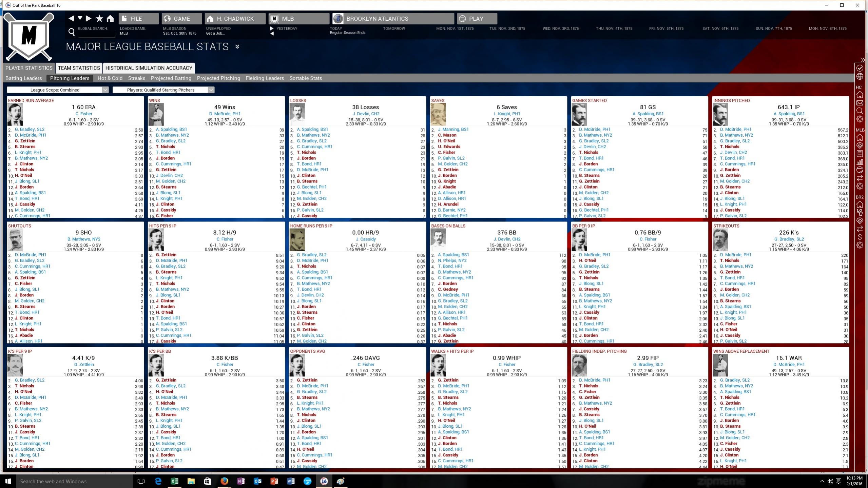
Task: Click the baseball icon in MLB sidebar section
Action: click(860, 170)
